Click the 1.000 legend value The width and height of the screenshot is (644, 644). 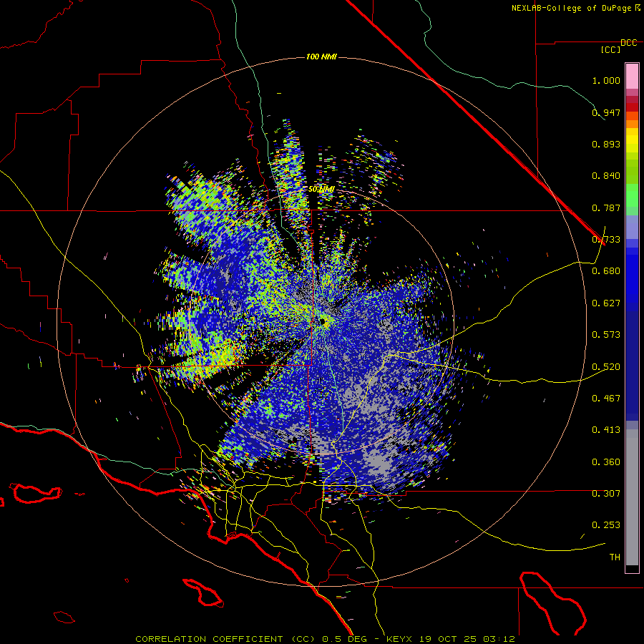pos(606,80)
